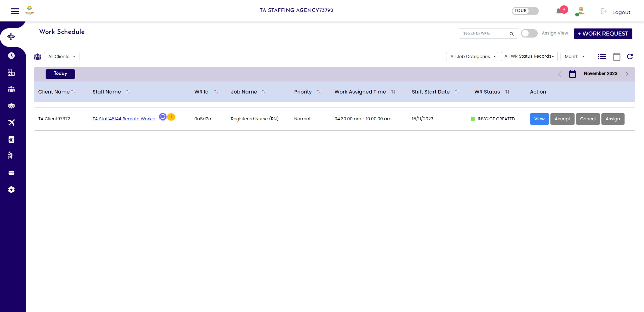Open the hamburger menu
This screenshot has width=644, height=312.
[x=15, y=11]
